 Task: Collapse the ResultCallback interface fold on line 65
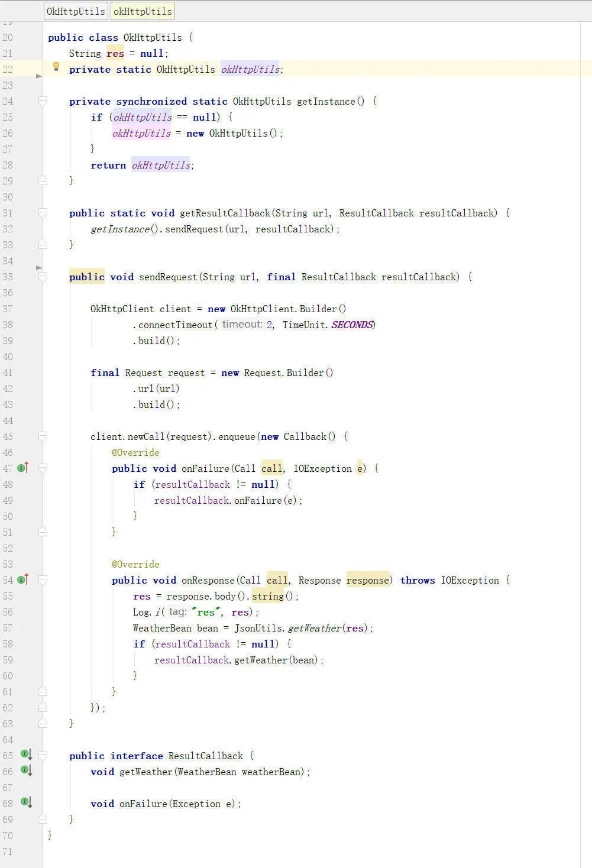tap(43, 755)
